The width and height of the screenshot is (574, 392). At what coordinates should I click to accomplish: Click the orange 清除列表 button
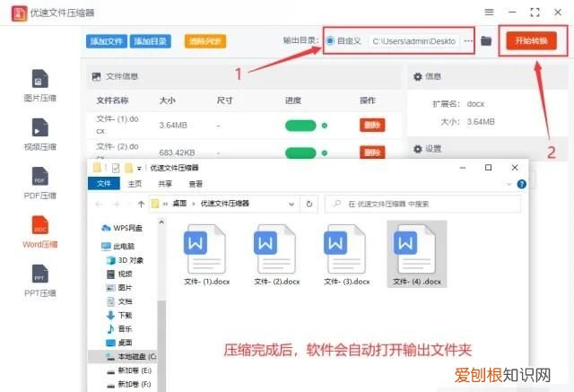(x=205, y=41)
